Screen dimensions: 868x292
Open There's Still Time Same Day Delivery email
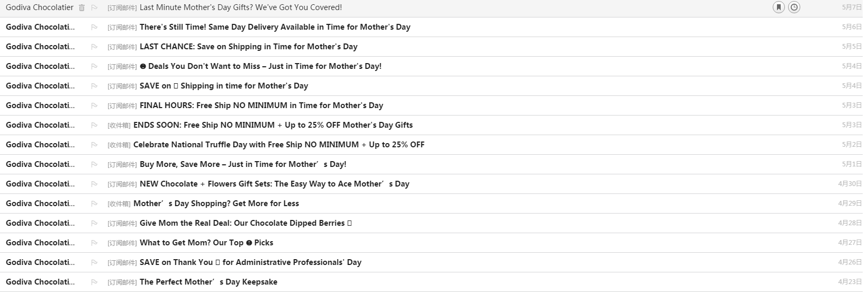pyautogui.click(x=275, y=27)
